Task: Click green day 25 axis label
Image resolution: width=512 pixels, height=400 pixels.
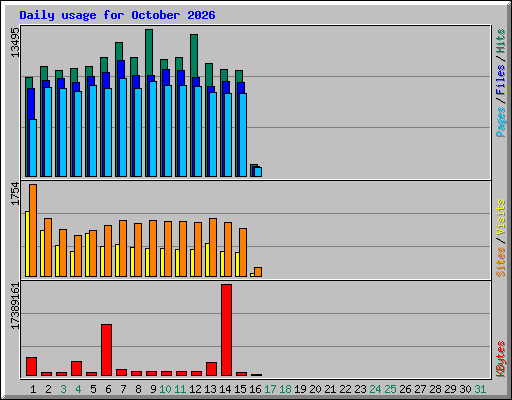Action: 390,389
